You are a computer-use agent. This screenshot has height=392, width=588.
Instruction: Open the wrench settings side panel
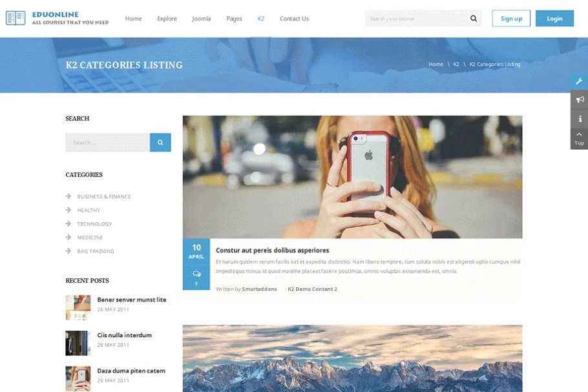[x=580, y=81]
